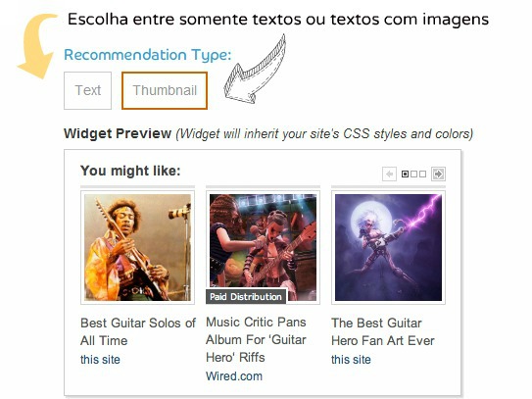Click this site under Fan Art Ever

pos(351,360)
